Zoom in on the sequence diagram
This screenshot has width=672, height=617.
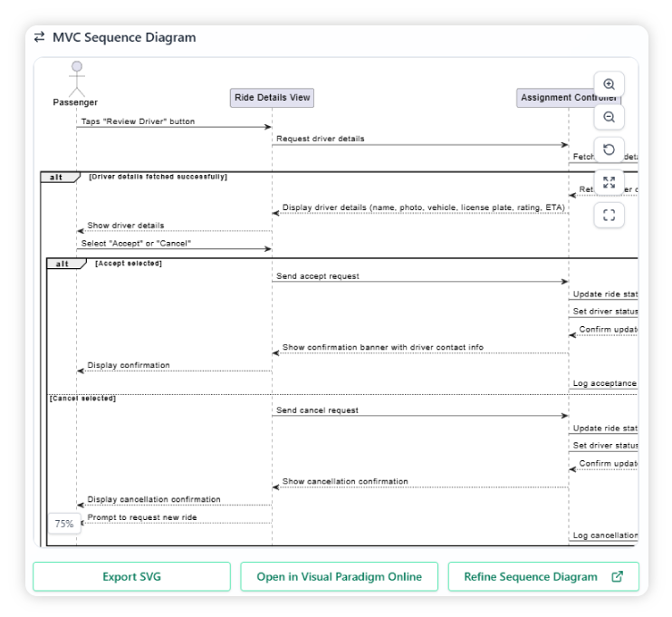tap(609, 84)
